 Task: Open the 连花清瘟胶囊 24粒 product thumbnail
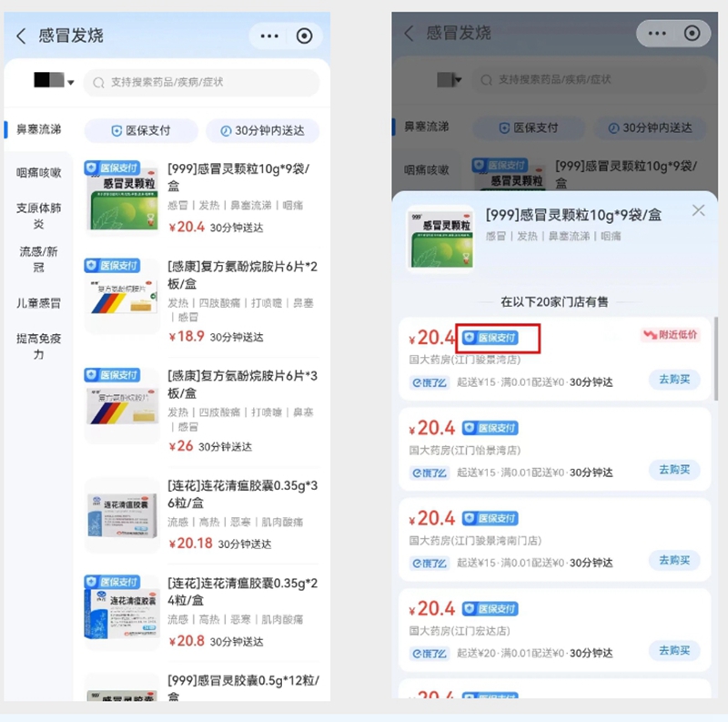(x=123, y=613)
